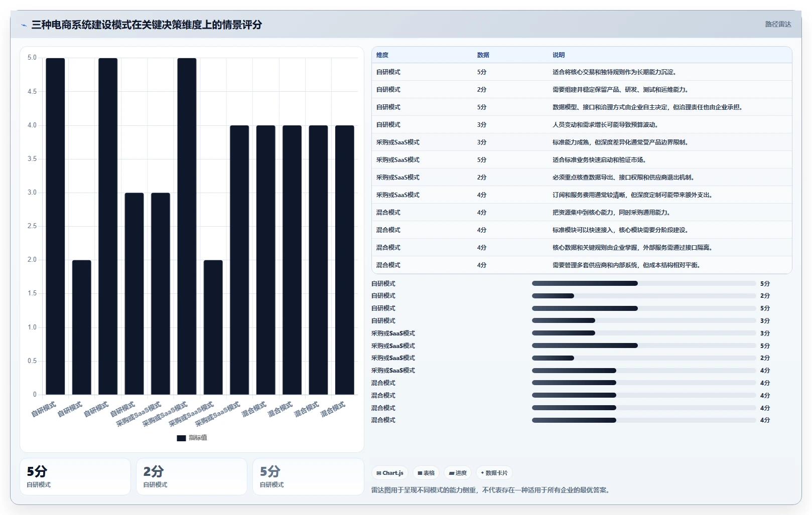This screenshot has height=515, width=812.
Task: Select the 数据卡片 chip
Action: pos(494,473)
